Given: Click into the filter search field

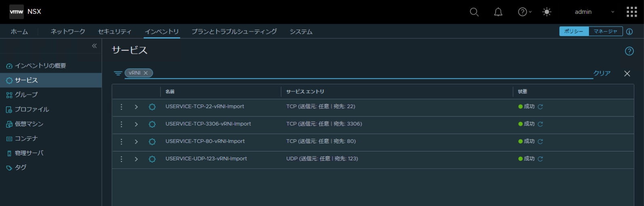Looking at the screenshot, I should click(364, 73).
